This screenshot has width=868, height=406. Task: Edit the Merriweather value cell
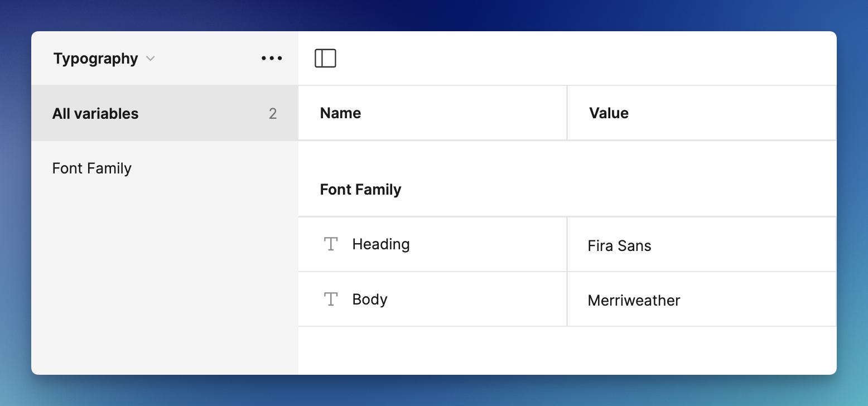[634, 301]
